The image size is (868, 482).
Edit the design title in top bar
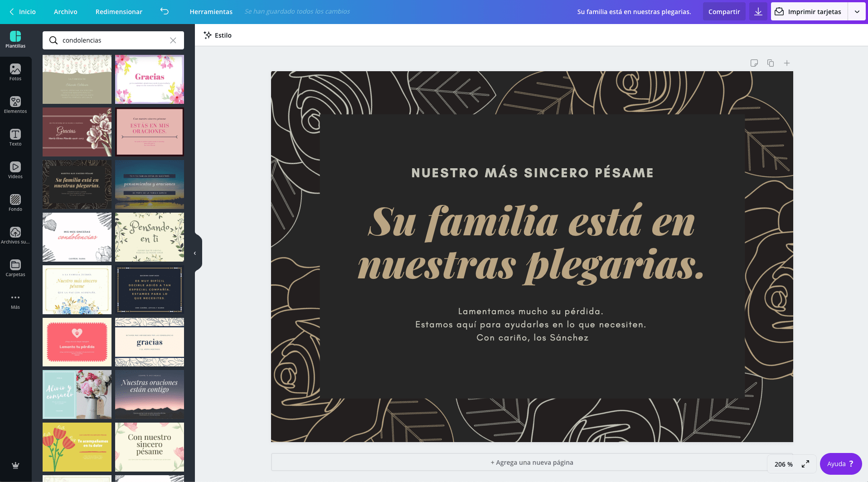pos(634,12)
